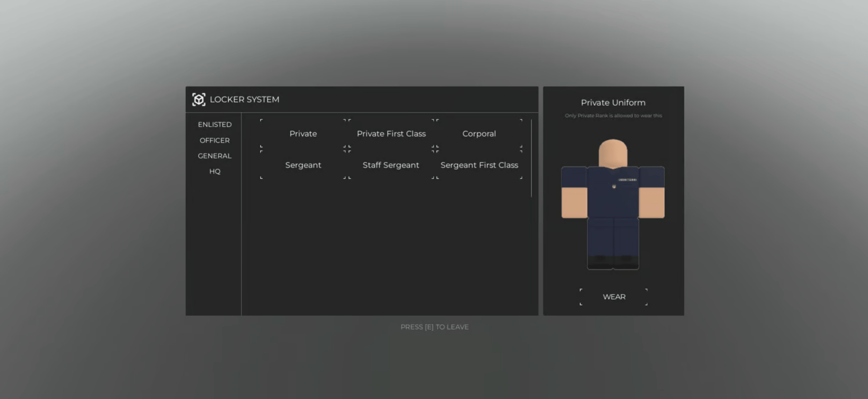Pick the Corporal rank uniform
Image resolution: width=868 pixels, height=399 pixels.
(479, 134)
